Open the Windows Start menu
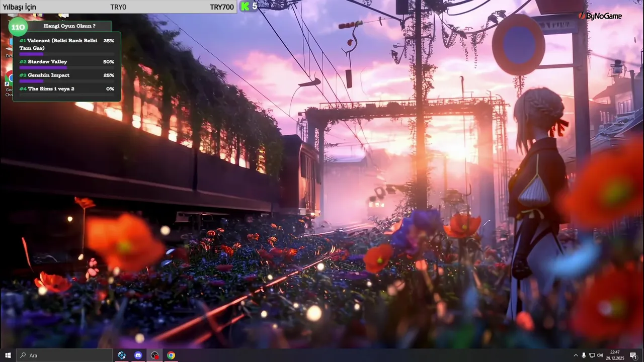 [x=8, y=355]
